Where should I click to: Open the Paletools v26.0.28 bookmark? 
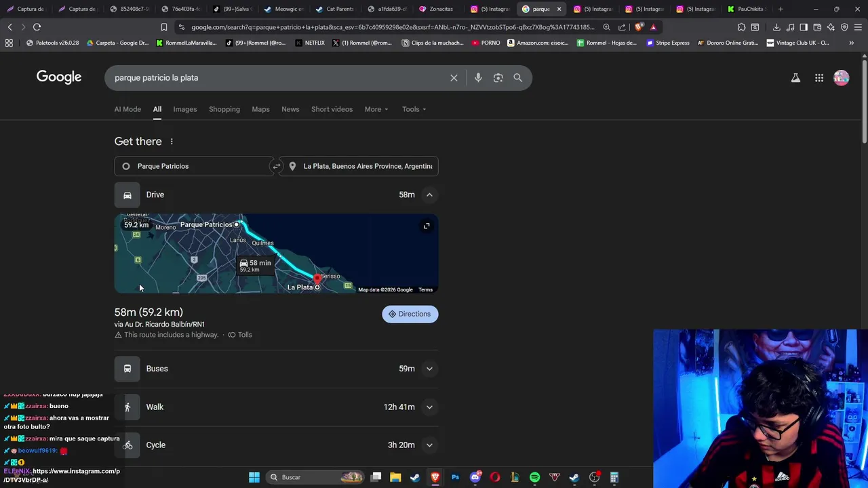52,43
